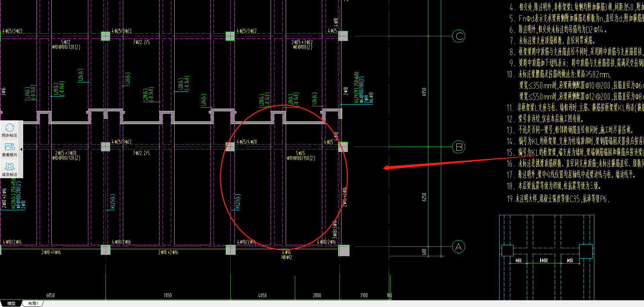Open 查看照片 view photos tool
The width and height of the screenshot is (644, 307).
9,150
